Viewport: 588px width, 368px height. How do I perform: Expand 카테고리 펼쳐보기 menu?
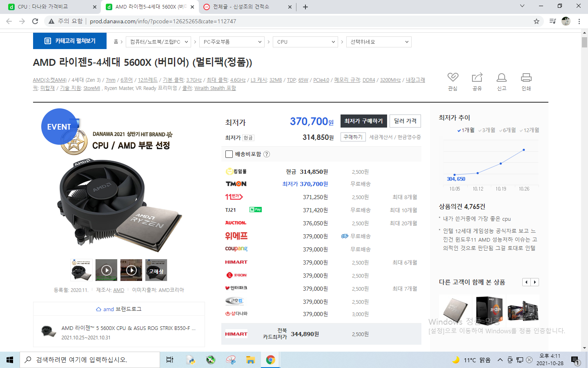(70, 41)
